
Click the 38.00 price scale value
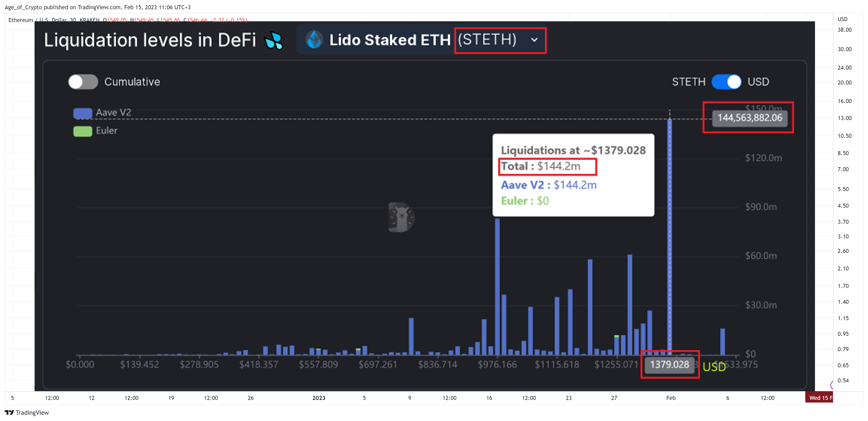click(844, 30)
